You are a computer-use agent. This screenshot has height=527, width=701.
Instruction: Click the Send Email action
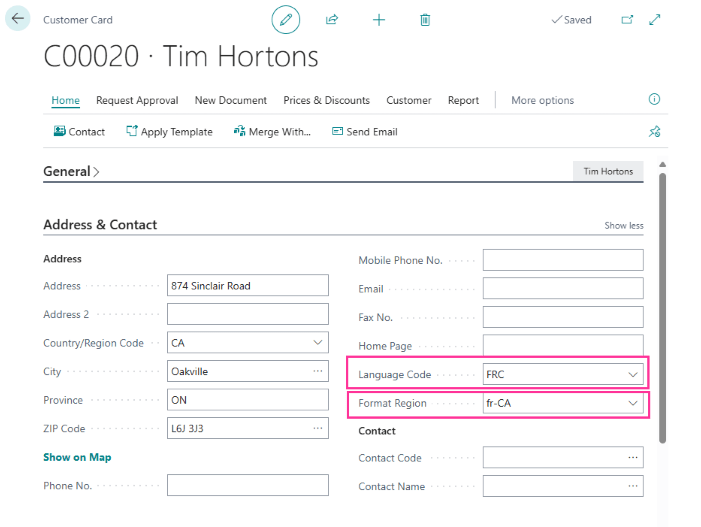364,132
